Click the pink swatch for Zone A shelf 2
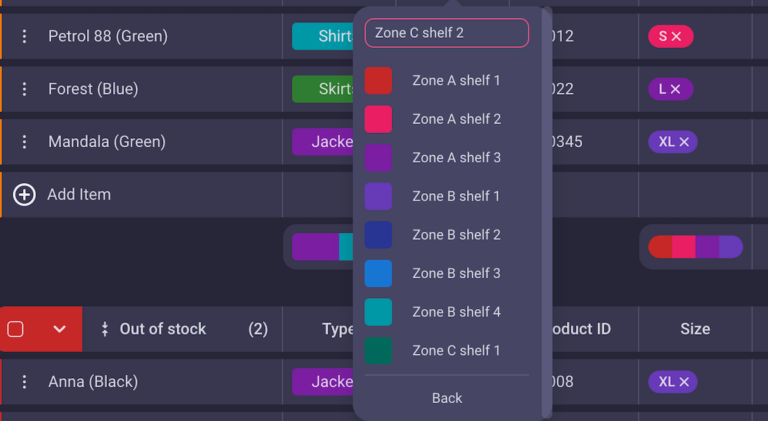 (378, 119)
